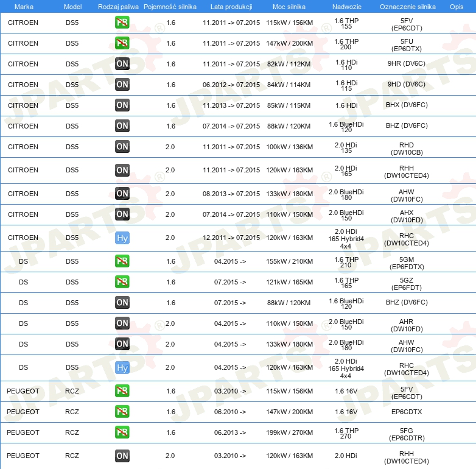Select the ON icon for the AHX engine
The height and width of the screenshot is (469, 476).
point(122,214)
